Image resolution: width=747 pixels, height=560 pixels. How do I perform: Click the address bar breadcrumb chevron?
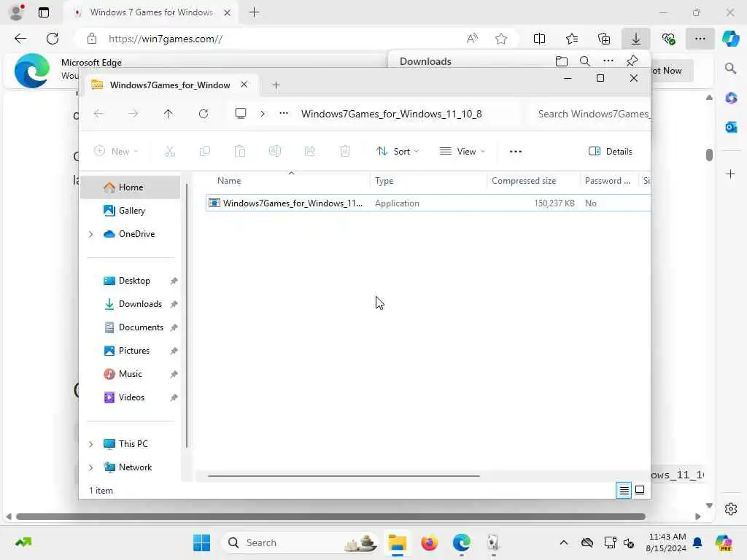tap(263, 113)
